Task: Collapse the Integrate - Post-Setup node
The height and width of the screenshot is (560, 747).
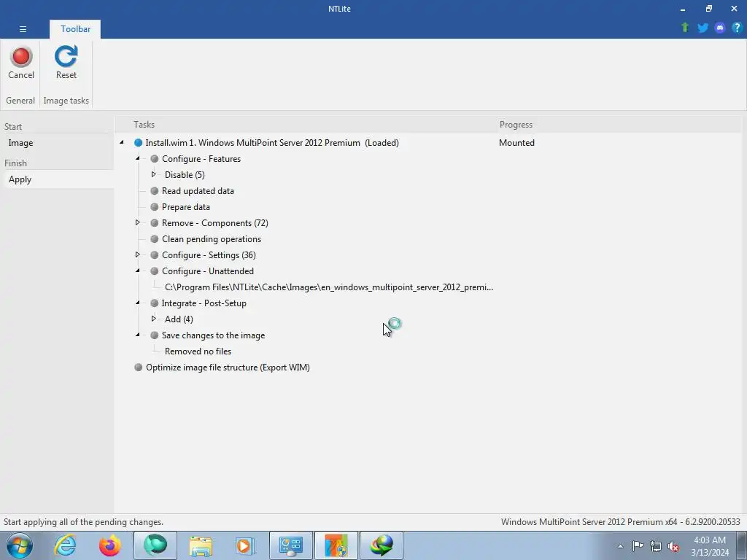Action: pyautogui.click(x=138, y=303)
